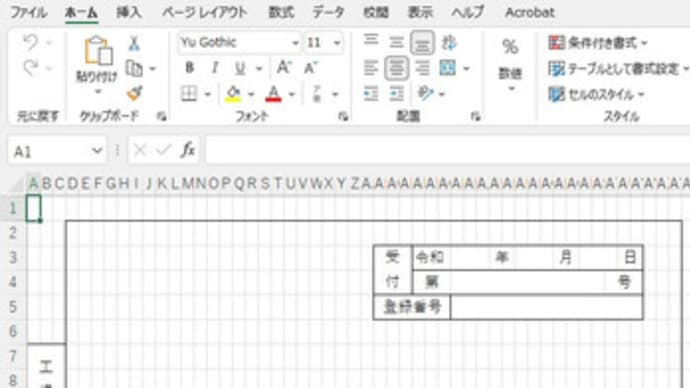Image resolution: width=690 pixels, height=388 pixels.
Task: Click the Undo arrow icon
Action: tap(30, 43)
